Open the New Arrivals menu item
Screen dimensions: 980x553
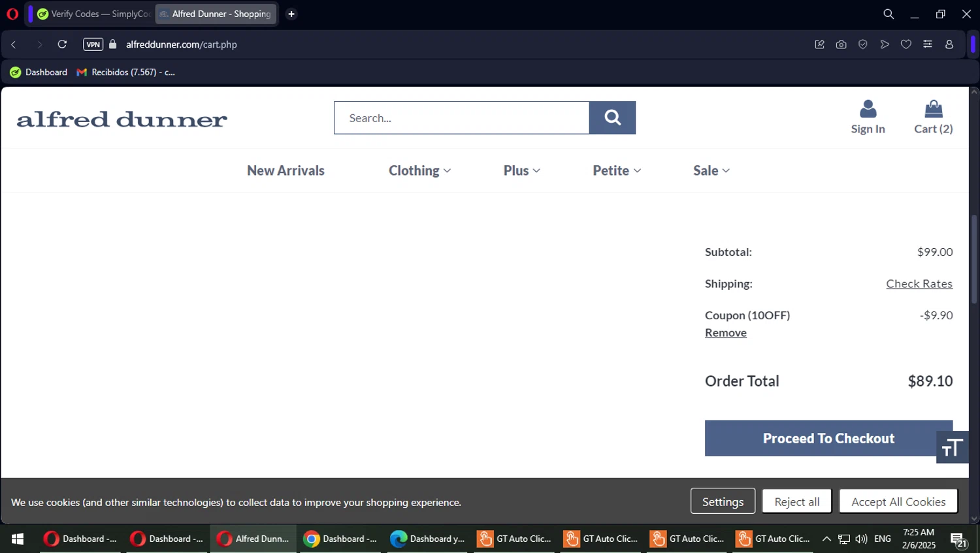point(286,170)
